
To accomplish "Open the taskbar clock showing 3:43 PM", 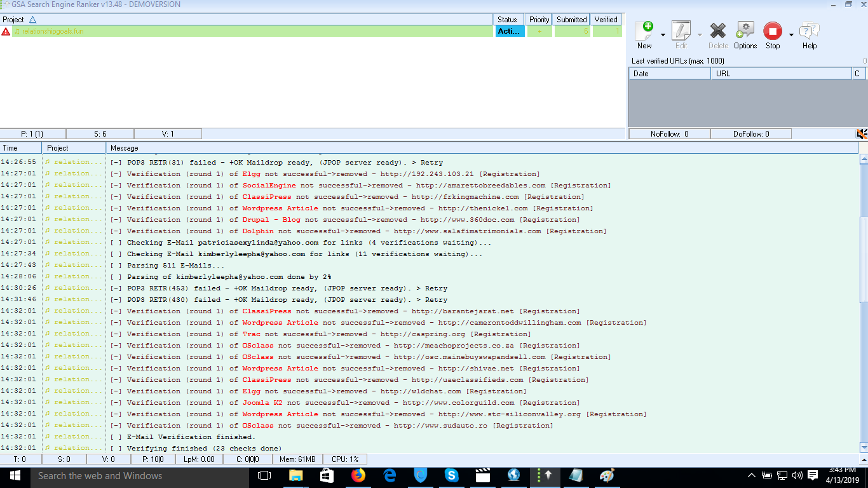I will (844, 475).
